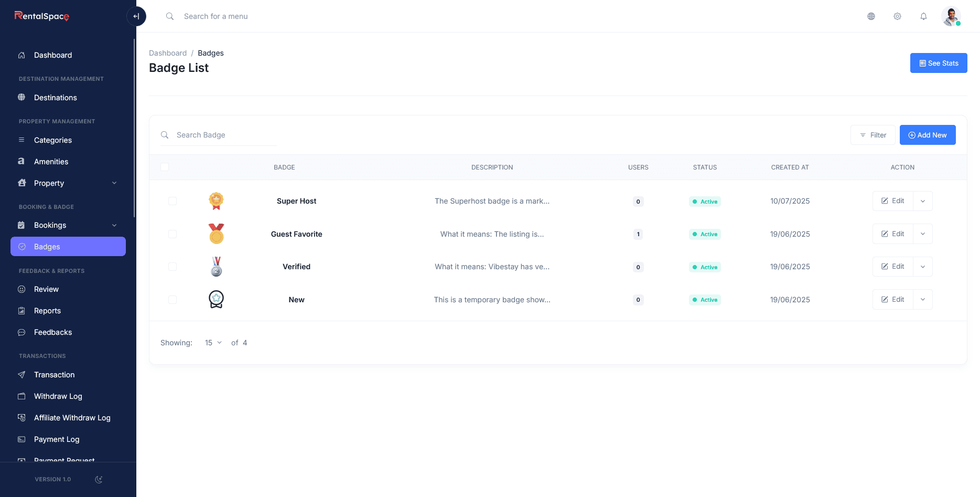This screenshot has height=497, width=980.
Task: Go to Reports in sidebar
Action: (47, 311)
